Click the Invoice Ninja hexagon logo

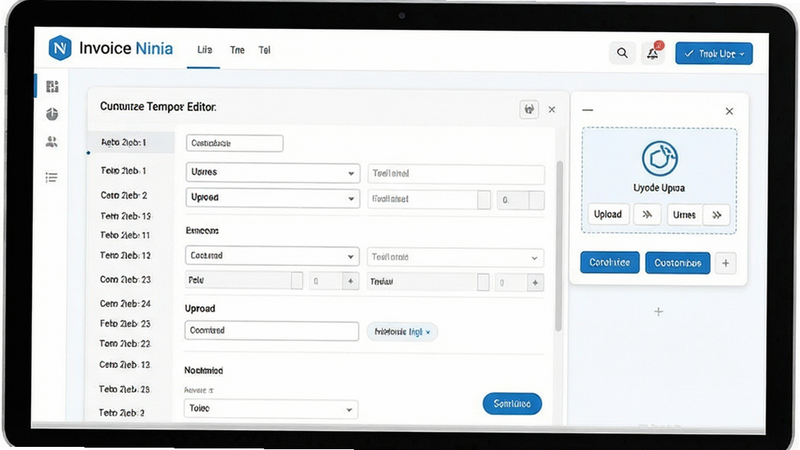coord(60,48)
